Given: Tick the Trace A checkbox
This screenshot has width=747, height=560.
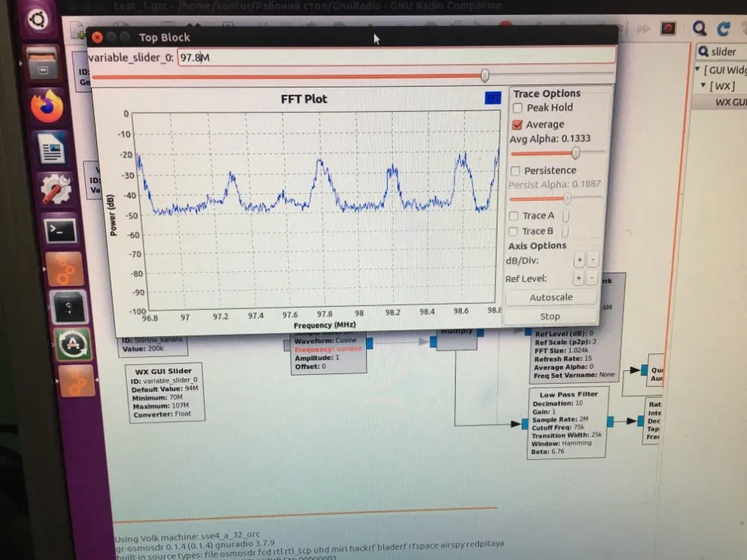Looking at the screenshot, I should [x=514, y=217].
